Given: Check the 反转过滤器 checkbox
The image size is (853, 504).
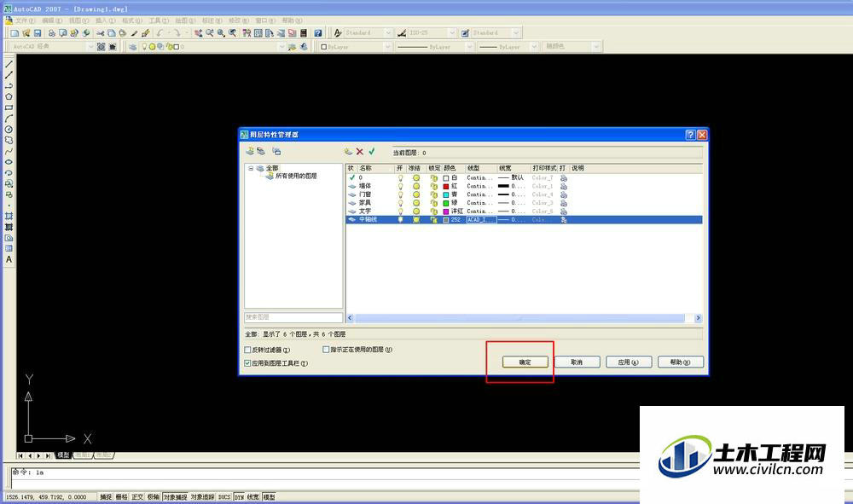Looking at the screenshot, I should [x=247, y=350].
